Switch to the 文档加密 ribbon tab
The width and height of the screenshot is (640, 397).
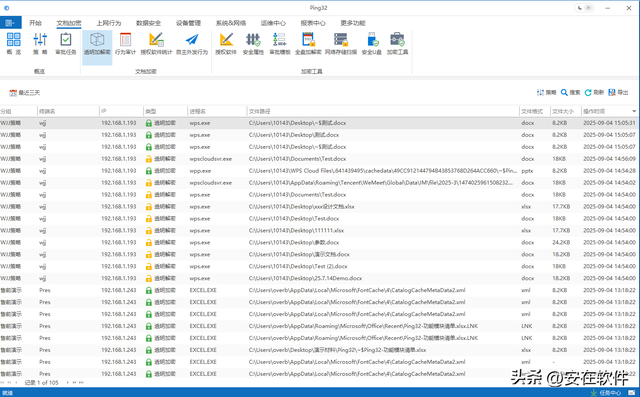coord(69,23)
